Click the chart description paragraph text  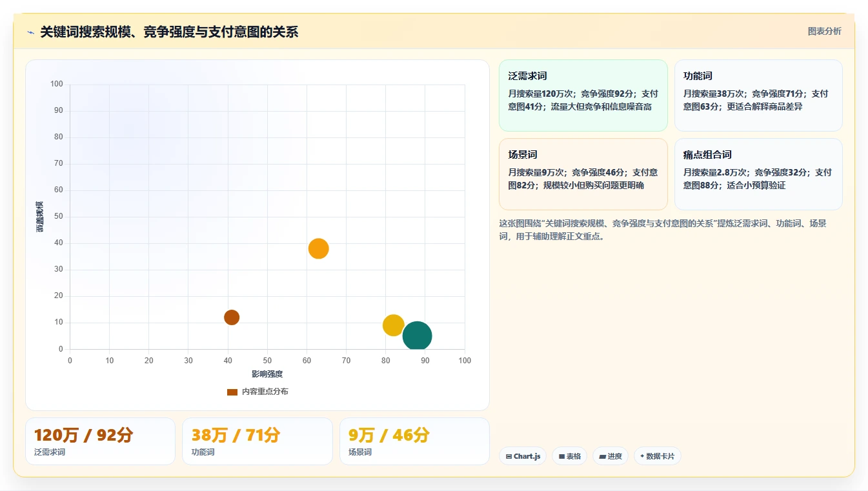tap(663, 230)
